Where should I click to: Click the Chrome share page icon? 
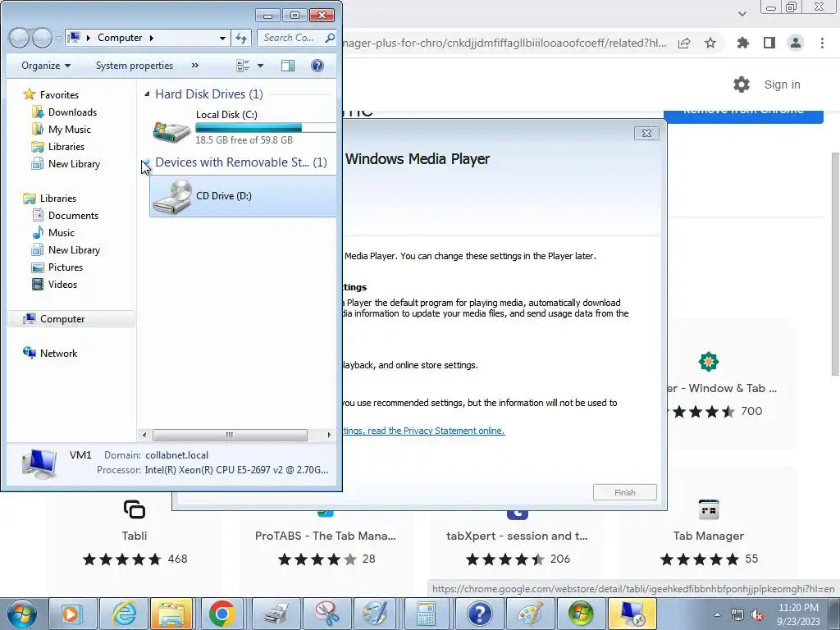(684, 43)
